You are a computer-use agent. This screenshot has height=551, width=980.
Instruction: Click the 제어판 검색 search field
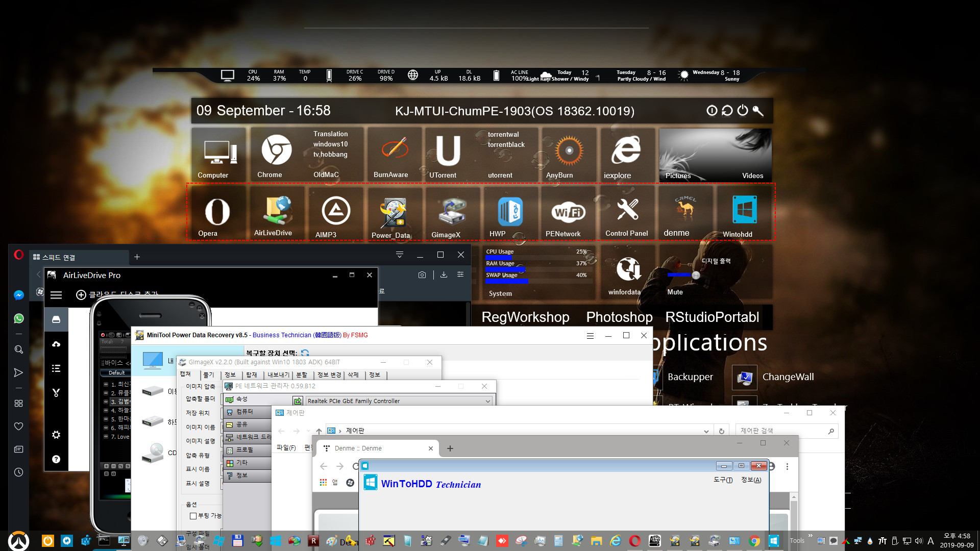pos(787,431)
